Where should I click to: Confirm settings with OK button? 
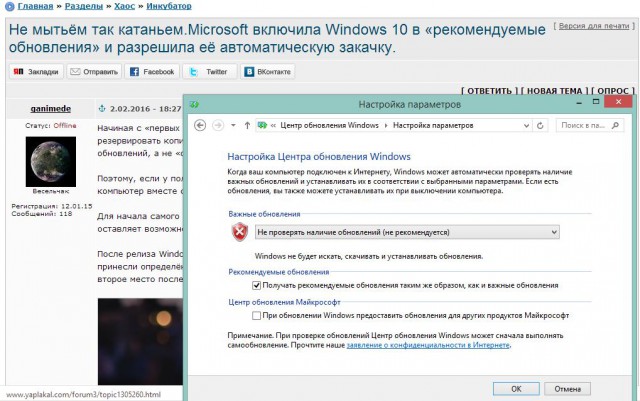[x=516, y=389]
